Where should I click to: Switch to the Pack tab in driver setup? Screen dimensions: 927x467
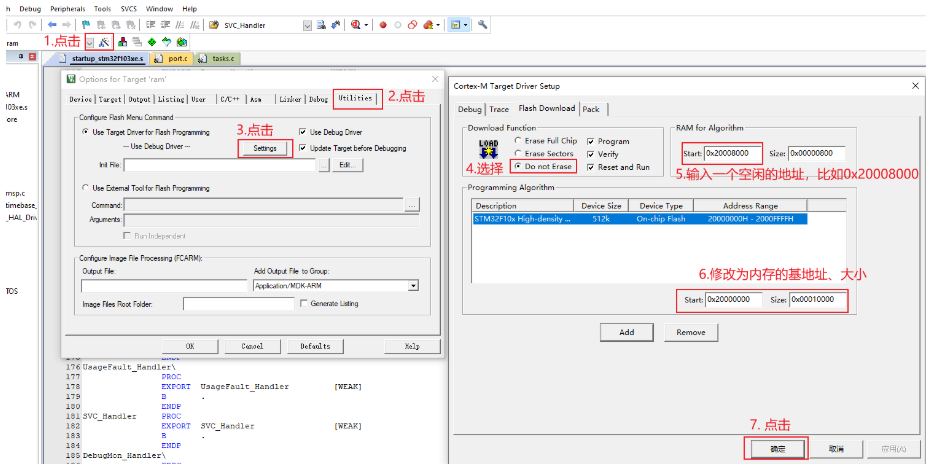(591, 109)
